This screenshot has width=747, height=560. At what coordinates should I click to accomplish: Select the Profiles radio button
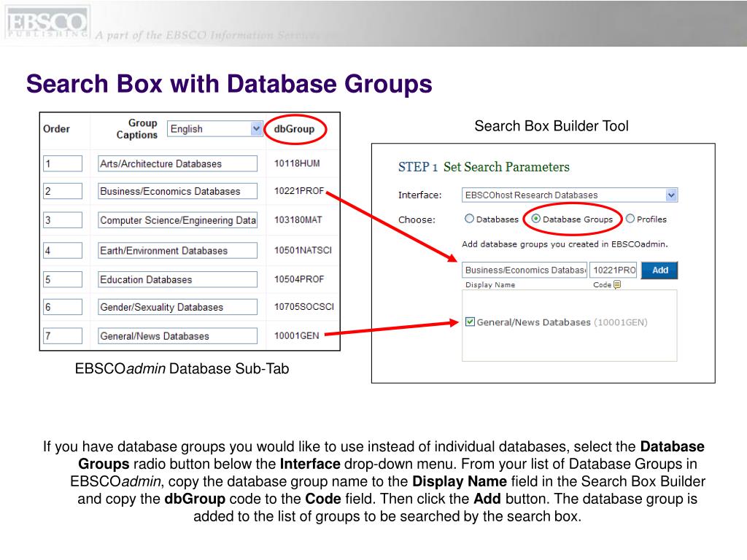click(630, 219)
